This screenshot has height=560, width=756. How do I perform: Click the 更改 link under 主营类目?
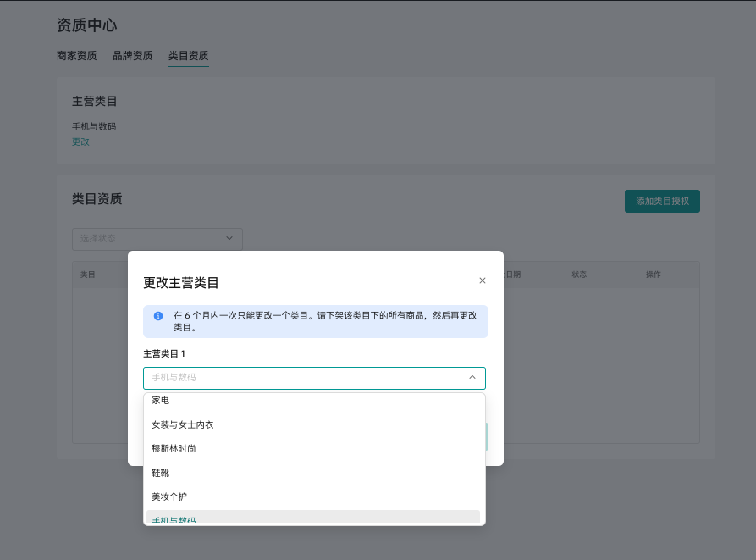(x=80, y=141)
